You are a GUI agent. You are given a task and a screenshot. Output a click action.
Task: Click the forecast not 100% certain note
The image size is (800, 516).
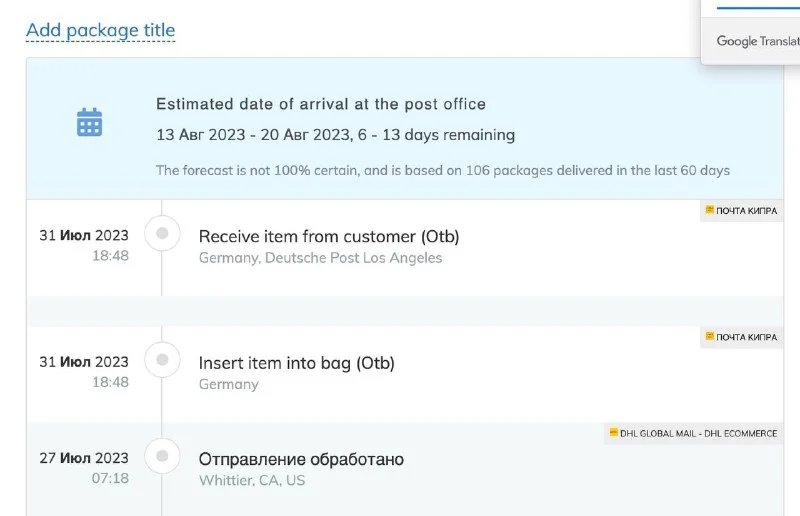click(443, 170)
